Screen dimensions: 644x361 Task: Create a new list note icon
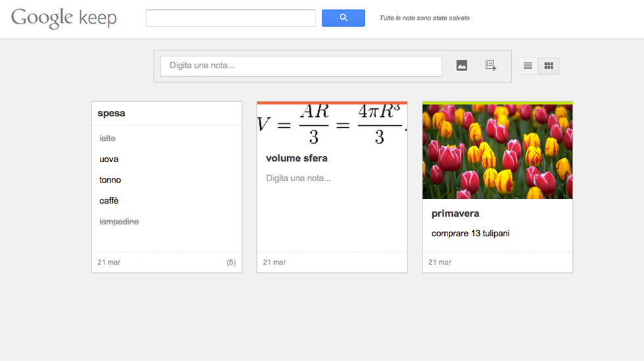pyautogui.click(x=490, y=66)
